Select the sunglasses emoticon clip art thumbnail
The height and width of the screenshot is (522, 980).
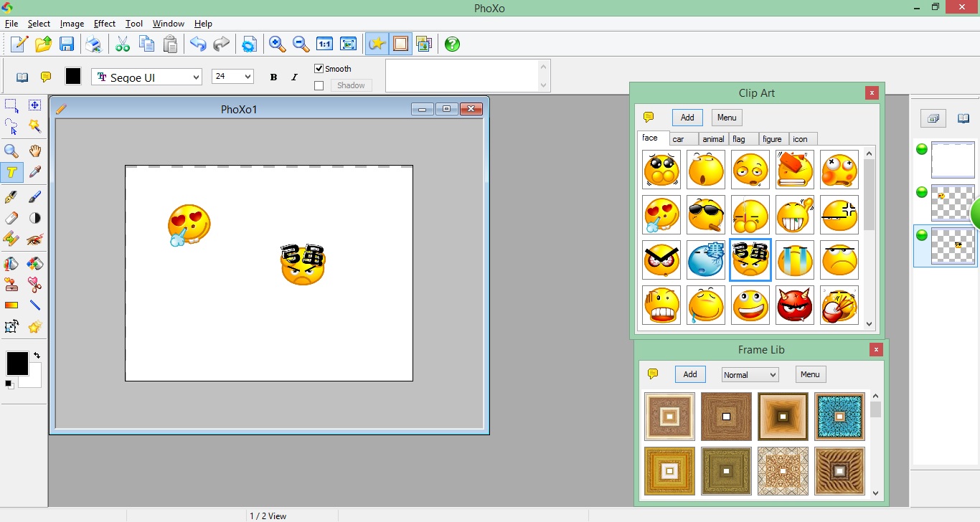(705, 214)
